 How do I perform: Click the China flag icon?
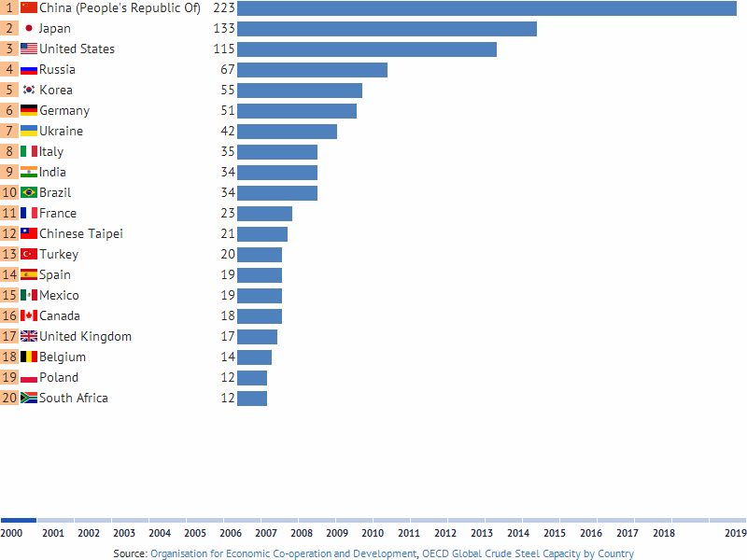28,7
